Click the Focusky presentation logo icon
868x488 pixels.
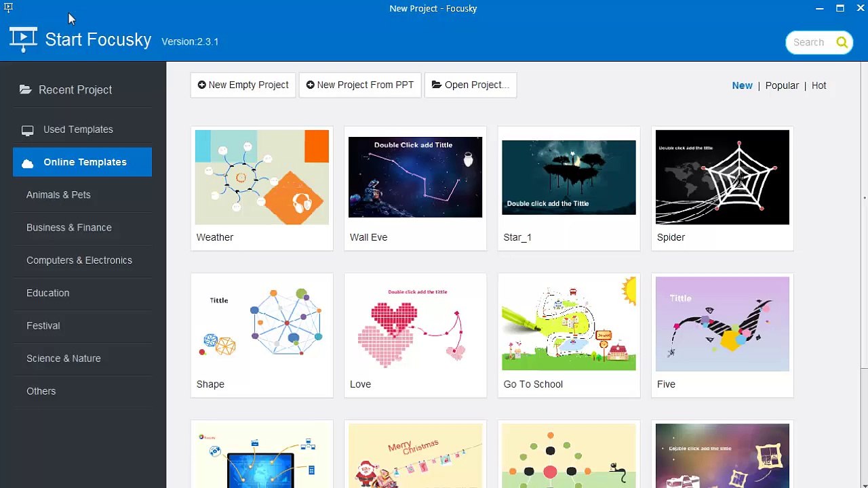[x=23, y=39]
